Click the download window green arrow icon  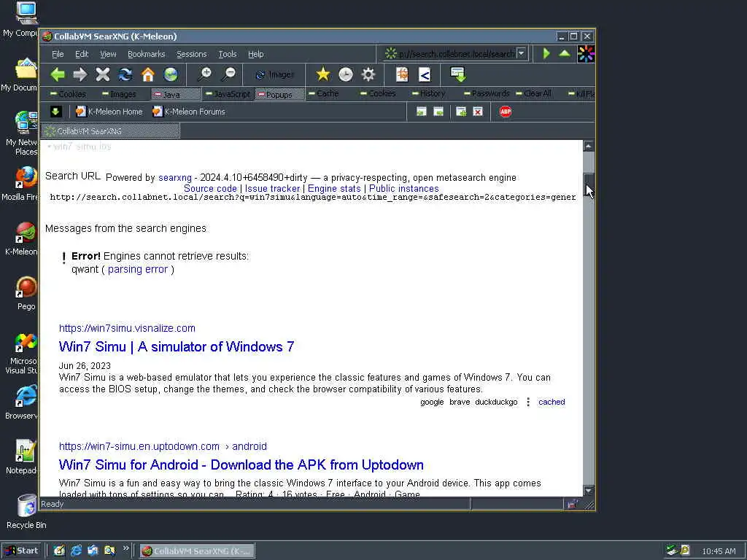click(458, 74)
